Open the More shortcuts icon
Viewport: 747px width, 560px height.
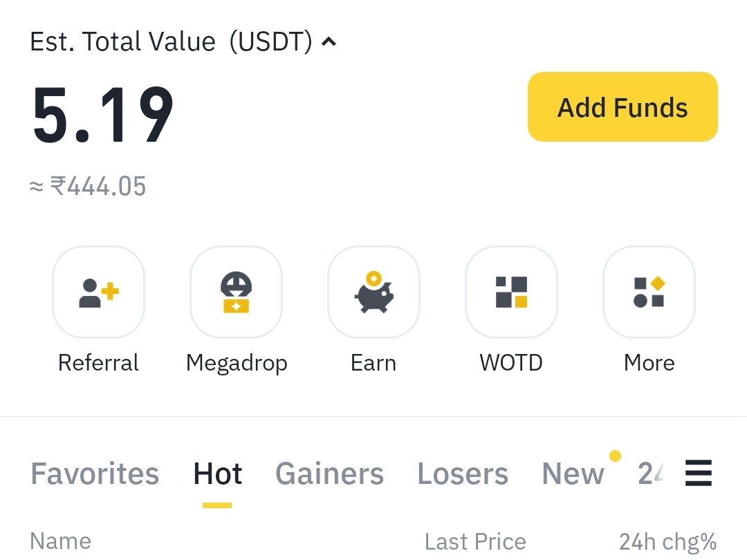click(649, 292)
